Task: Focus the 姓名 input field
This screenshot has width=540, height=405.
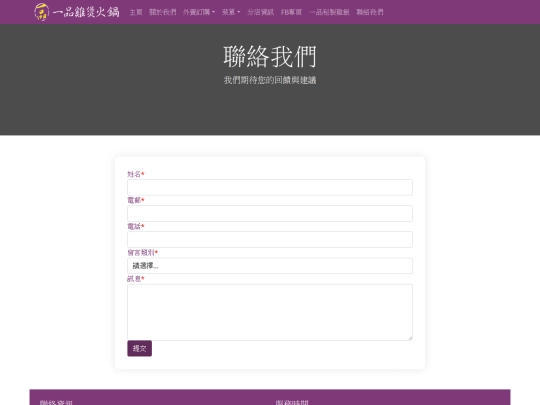Action: pos(270,187)
